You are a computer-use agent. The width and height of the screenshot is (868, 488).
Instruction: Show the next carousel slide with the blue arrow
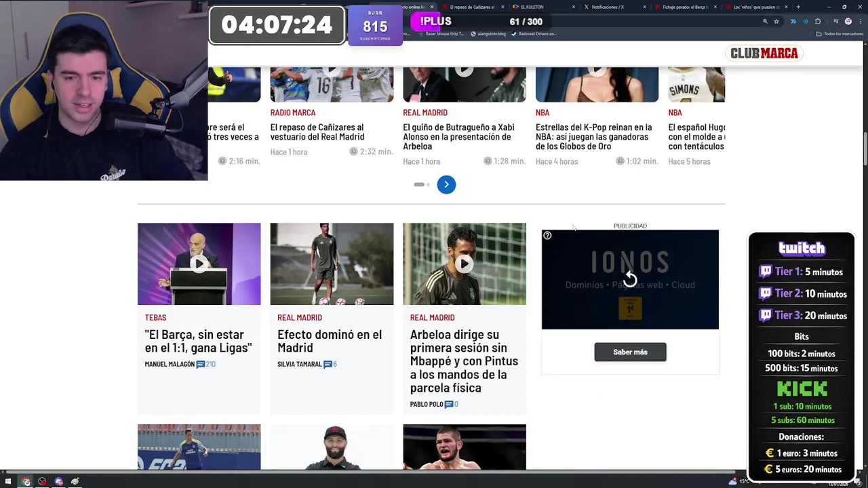click(x=446, y=184)
